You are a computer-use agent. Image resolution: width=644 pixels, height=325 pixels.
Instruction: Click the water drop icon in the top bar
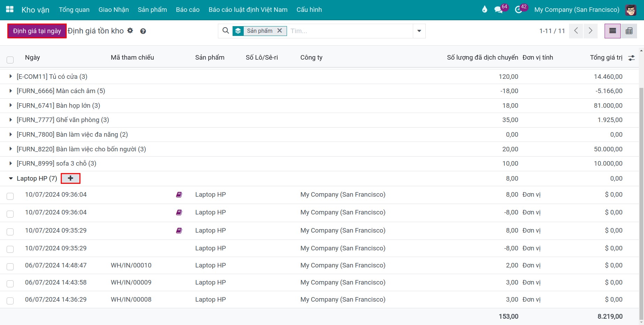tap(485, 9)
